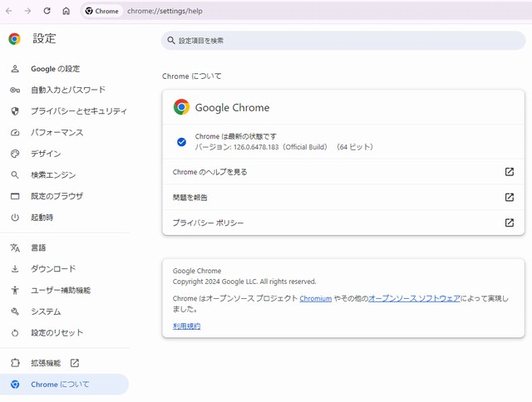Viewport: 532px width, 402px height.
Task: Open パフォーマンス settings
Action: (65, 133)
